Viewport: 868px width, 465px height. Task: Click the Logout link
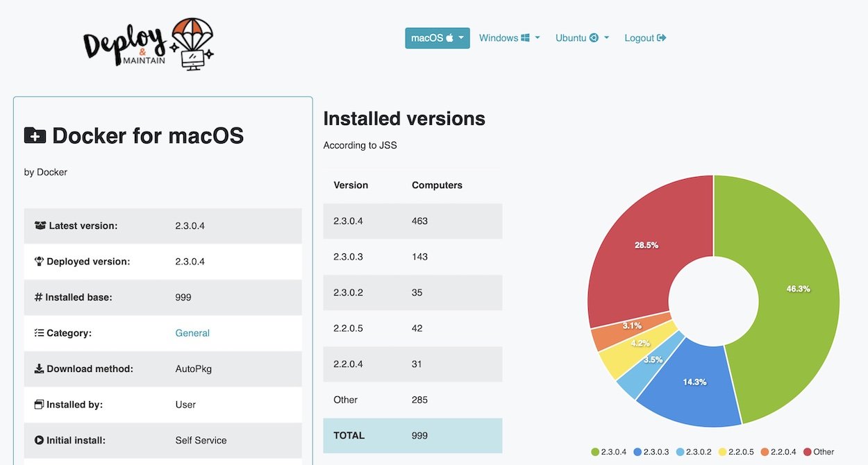[645, 38]
